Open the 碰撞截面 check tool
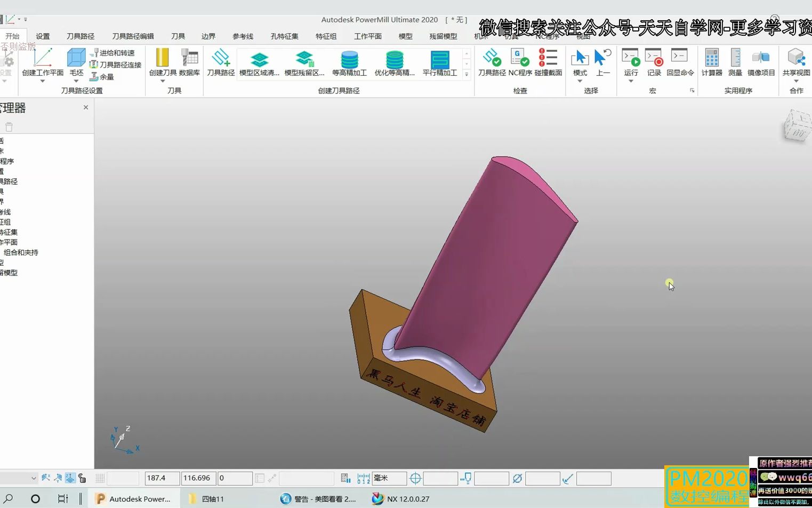Viewport: 812px width, 508px height. tap(548, 62)
